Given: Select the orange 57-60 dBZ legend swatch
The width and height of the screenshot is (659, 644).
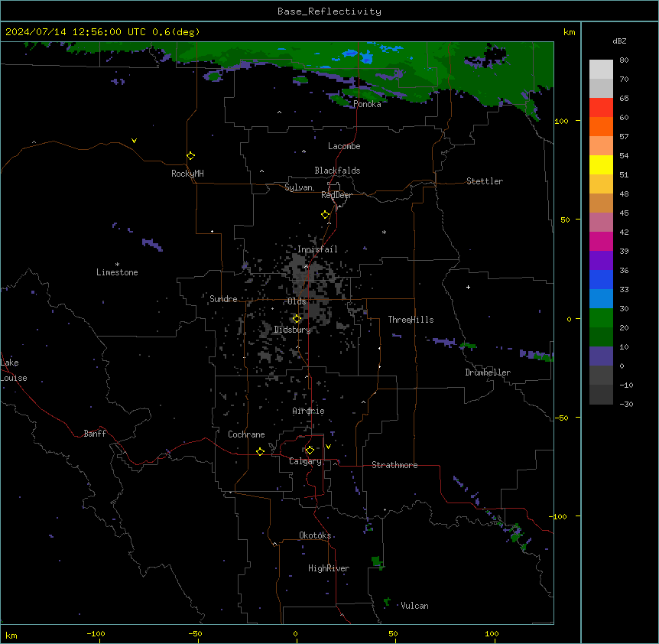Looking at the screenshot, I should coord(601,126).
